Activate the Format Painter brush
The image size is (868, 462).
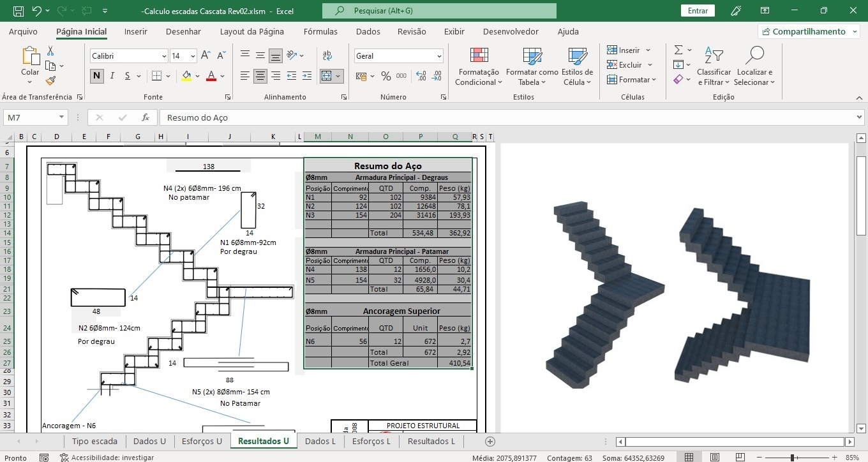50,80
